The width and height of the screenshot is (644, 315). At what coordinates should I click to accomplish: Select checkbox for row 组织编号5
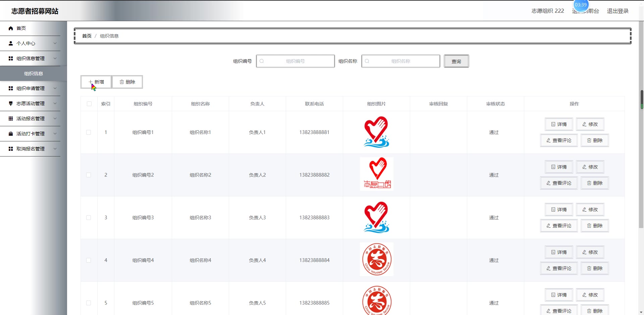[x=89, y=303]
